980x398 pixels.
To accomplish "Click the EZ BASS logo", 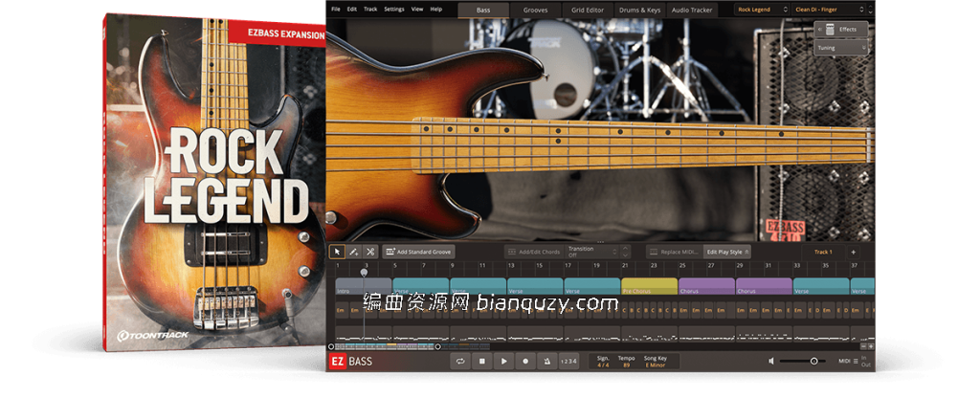I will tap(350, 361).
